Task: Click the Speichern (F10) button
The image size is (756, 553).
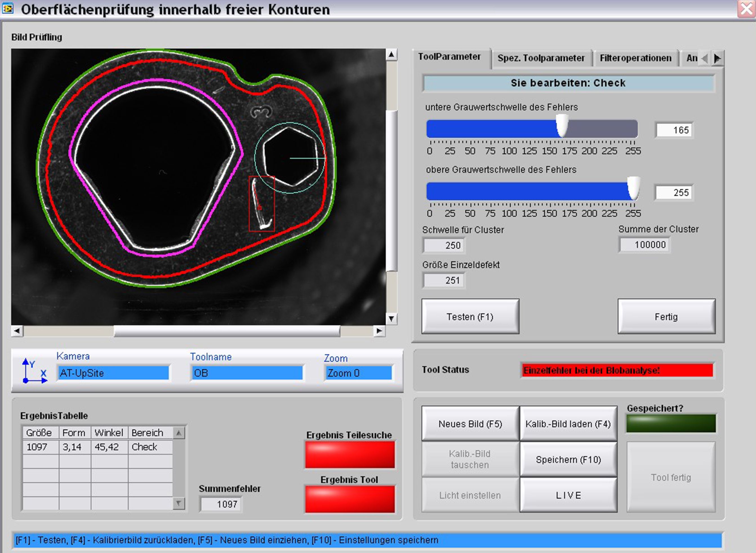Action: [568, 460]
